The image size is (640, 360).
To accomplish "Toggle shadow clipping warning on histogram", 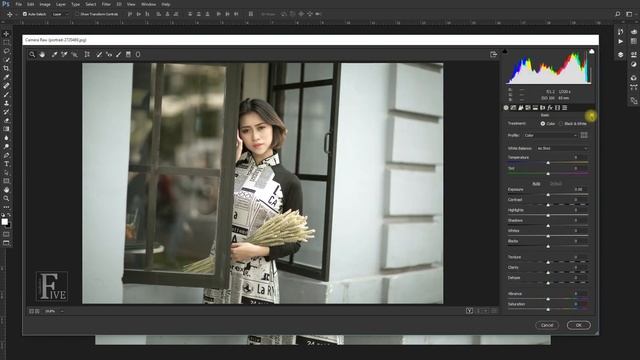I will click(505, 51).
